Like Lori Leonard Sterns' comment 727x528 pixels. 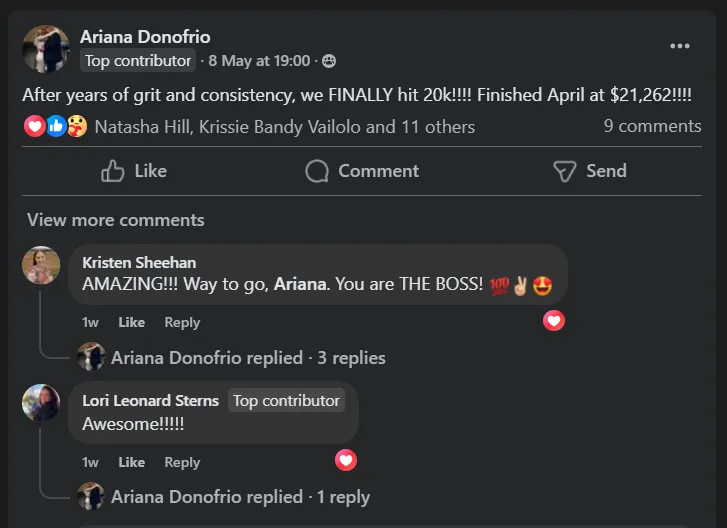[131, 462]
